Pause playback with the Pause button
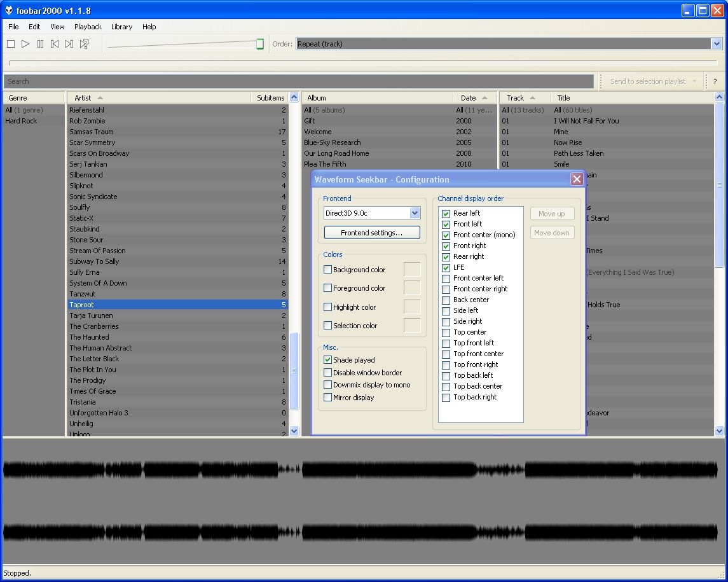This screenshot has height=582, width=728. 41,44
